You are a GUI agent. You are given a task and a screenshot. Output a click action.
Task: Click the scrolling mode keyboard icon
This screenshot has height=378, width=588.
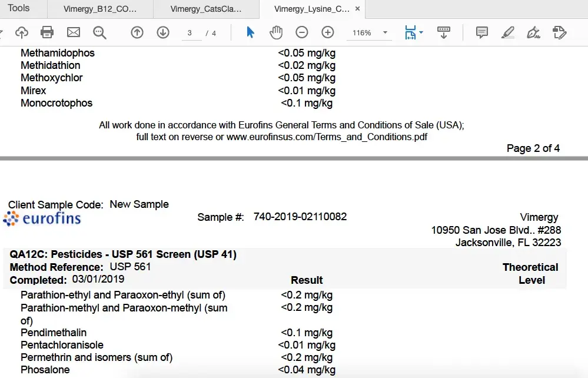point(444,33)
